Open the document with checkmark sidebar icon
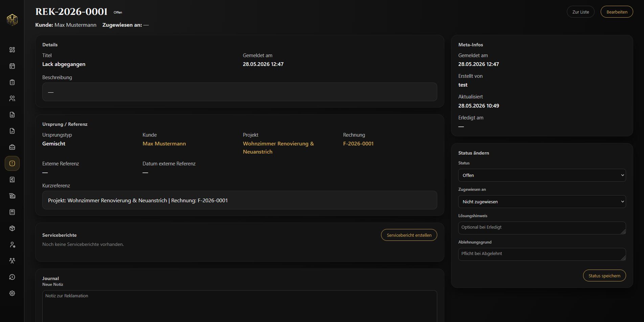Viewport: 644px width, 322px height. (12, 131)
